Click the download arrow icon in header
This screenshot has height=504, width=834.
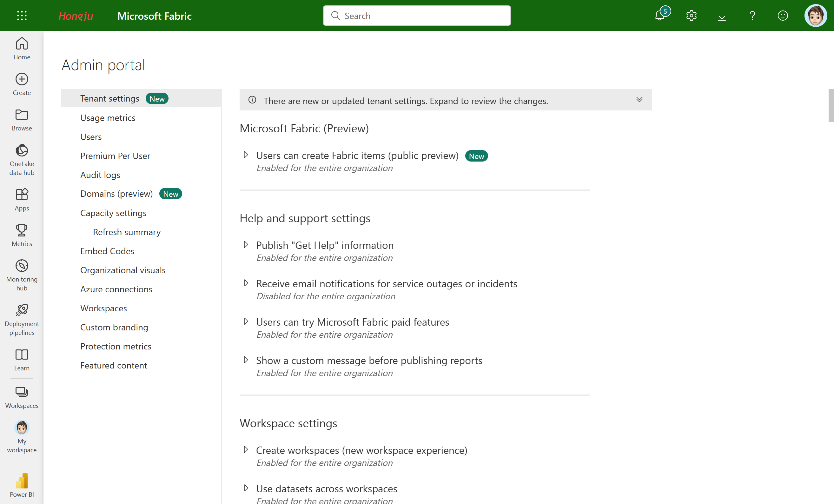coord(722,16)
